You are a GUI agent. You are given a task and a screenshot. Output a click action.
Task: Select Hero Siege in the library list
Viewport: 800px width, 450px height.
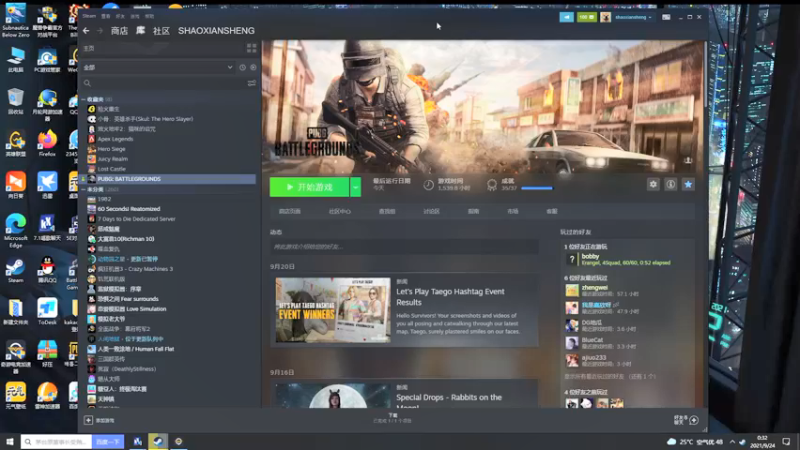click(111, 149)
